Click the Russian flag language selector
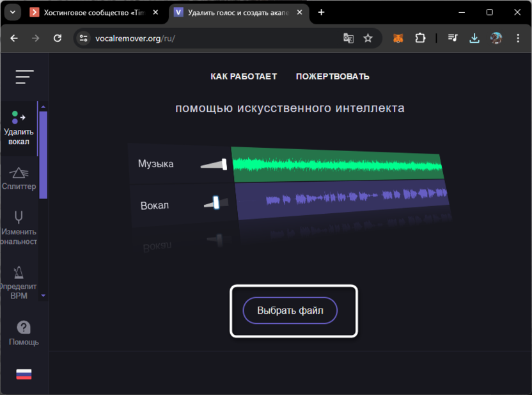This screenshot has width=532, height=395. 24,374
